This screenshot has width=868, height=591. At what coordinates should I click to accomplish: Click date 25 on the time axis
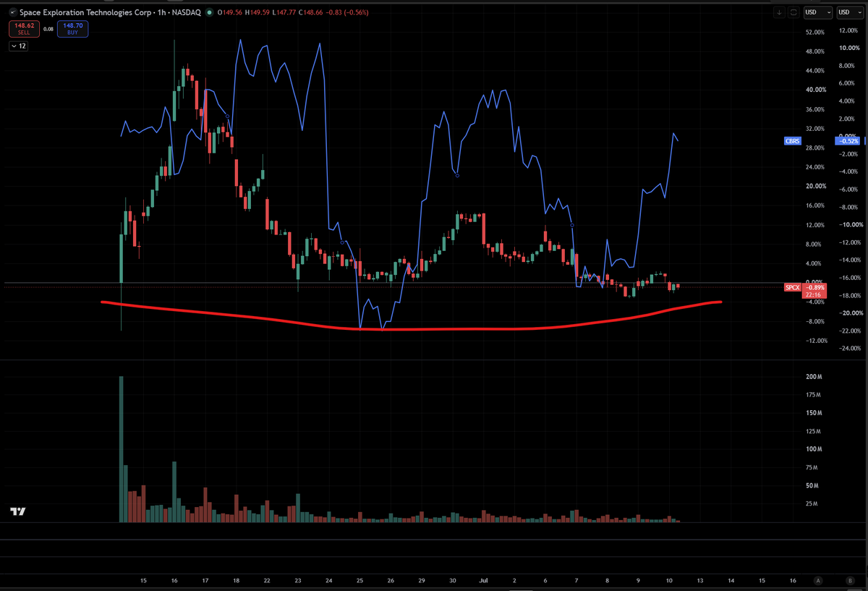point(359,581)
